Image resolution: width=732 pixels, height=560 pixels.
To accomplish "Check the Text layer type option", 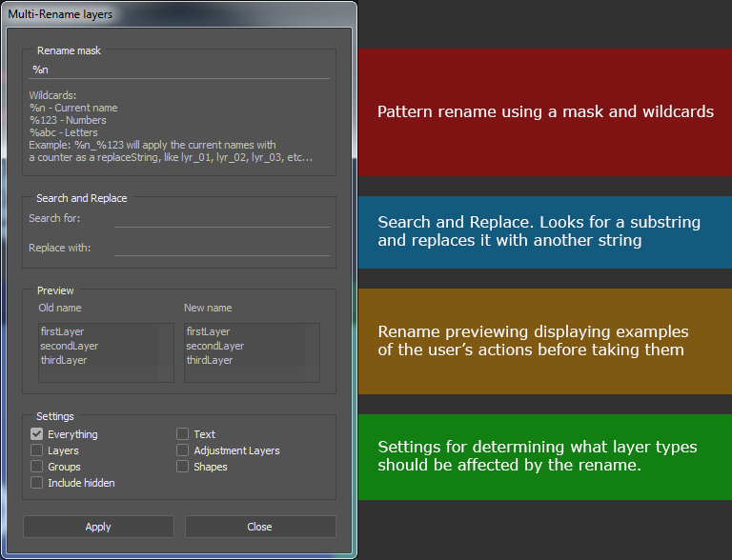I will click(182, 434).
